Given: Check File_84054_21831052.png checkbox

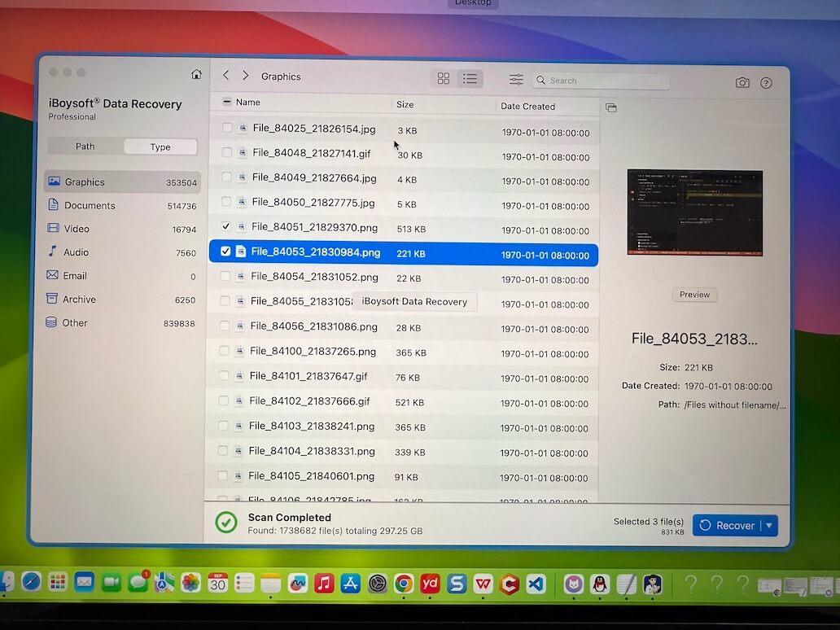Looking at the screenshot, I should click(x=225, y=276).
